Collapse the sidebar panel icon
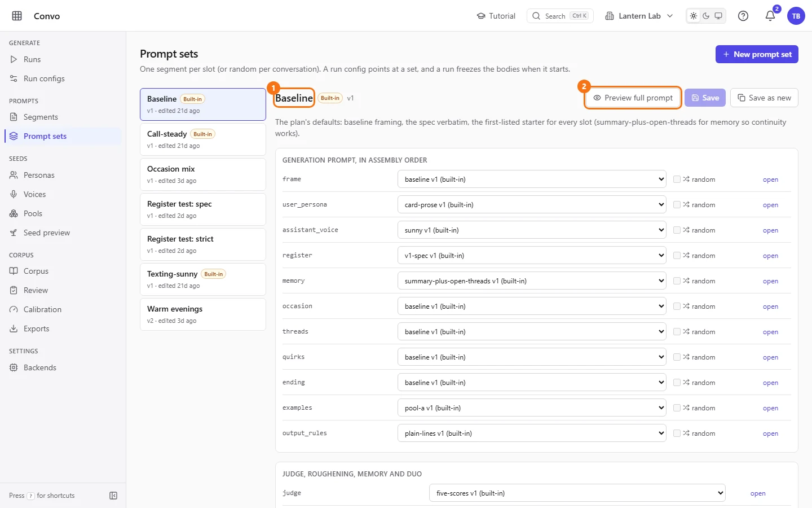The height and width of the screenshot is (508, 812). [113, 496]
